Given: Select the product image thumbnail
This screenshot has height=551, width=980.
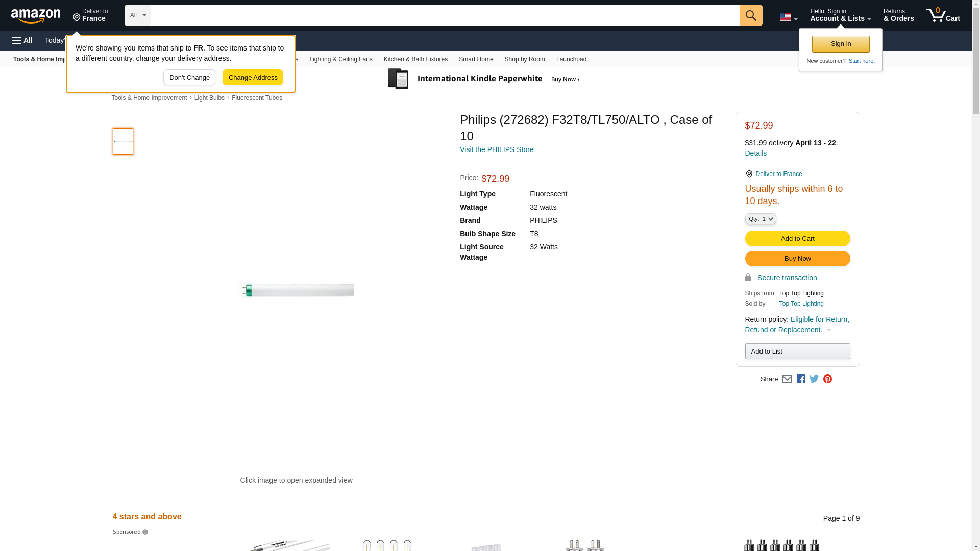Looking at the screenshot, I should coord(123,141).
